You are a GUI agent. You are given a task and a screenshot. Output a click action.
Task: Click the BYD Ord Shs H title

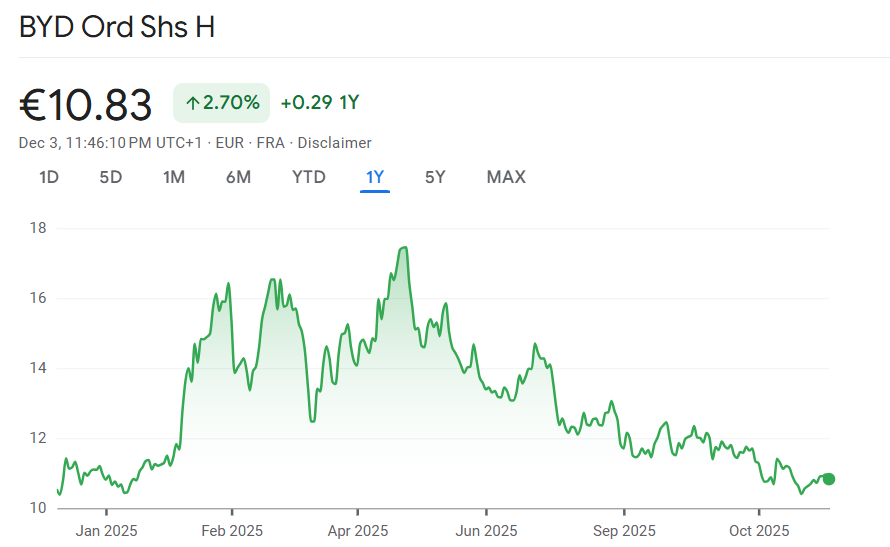coord(117,27)
